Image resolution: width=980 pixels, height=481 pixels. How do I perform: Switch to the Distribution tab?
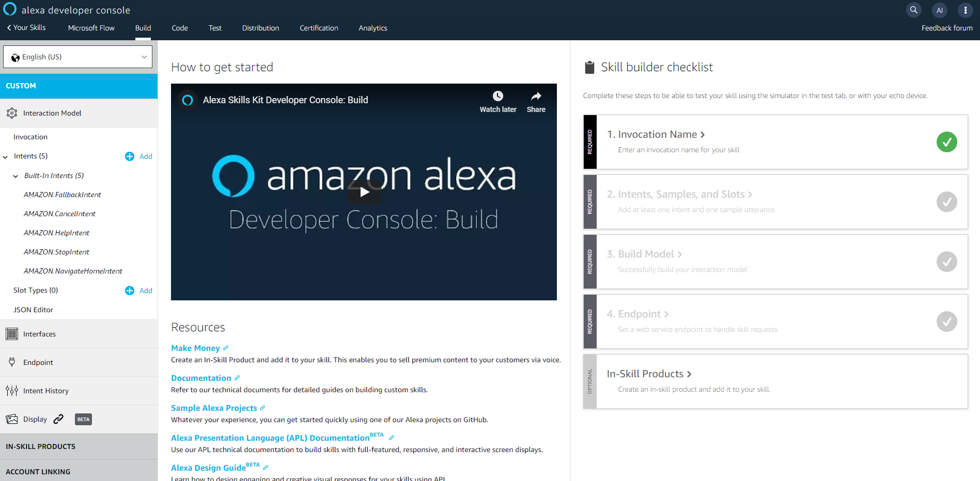click(260, 28)
